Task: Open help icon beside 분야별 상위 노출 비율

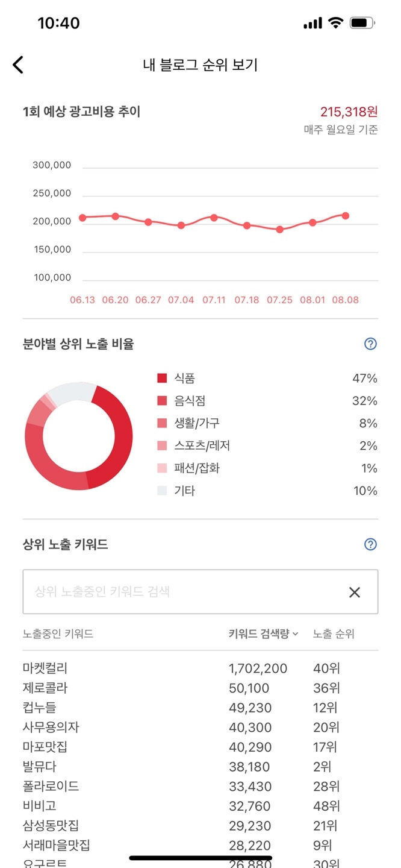Action: coord(371,344)
